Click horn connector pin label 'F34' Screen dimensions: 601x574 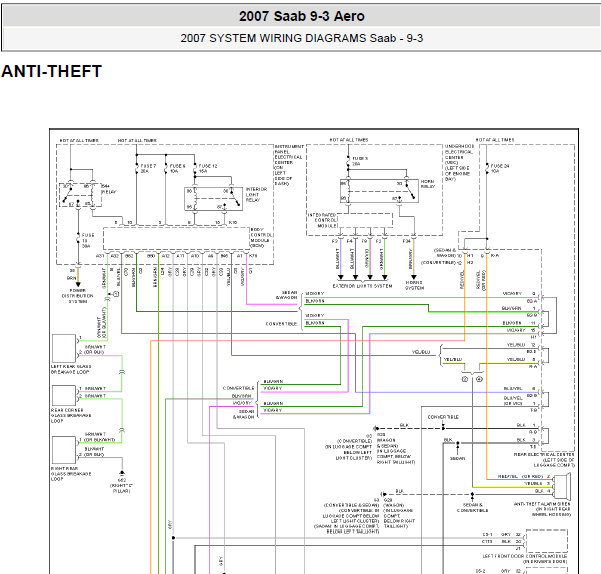(x=407, y=241)
